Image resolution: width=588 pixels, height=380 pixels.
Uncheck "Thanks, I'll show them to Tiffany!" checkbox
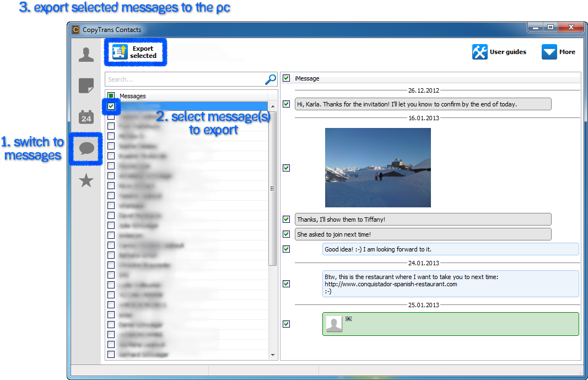287,219
